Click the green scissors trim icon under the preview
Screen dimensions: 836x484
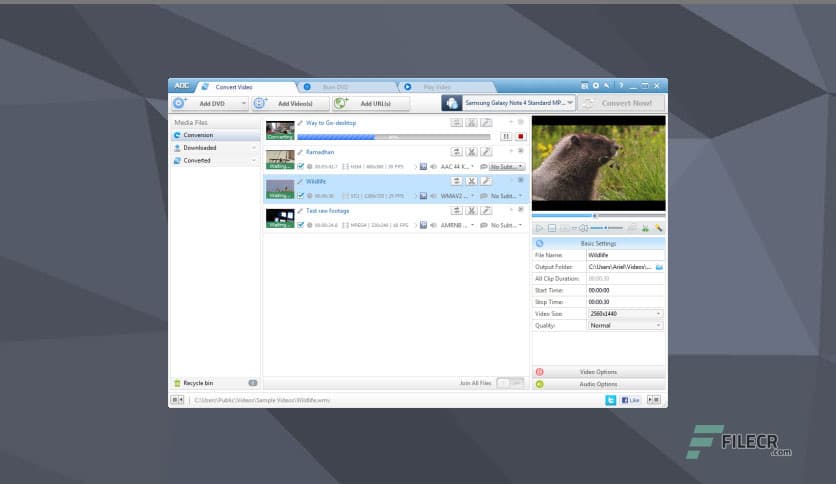click(x=645, y=228)
